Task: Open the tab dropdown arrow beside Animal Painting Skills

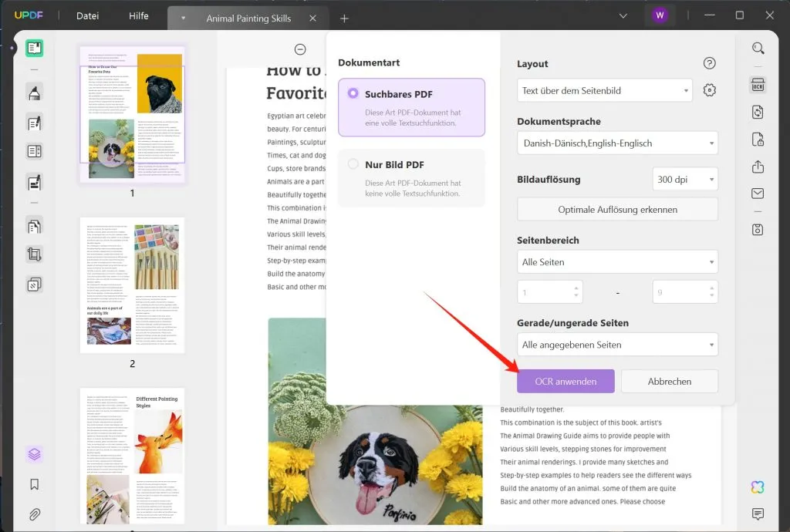Action: point(184,19)
